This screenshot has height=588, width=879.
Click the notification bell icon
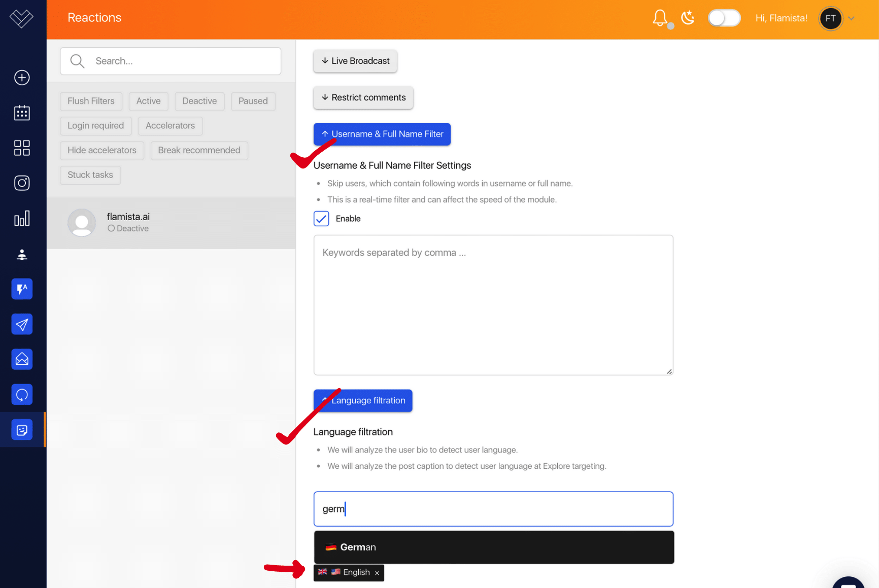(x=660, y=18)
